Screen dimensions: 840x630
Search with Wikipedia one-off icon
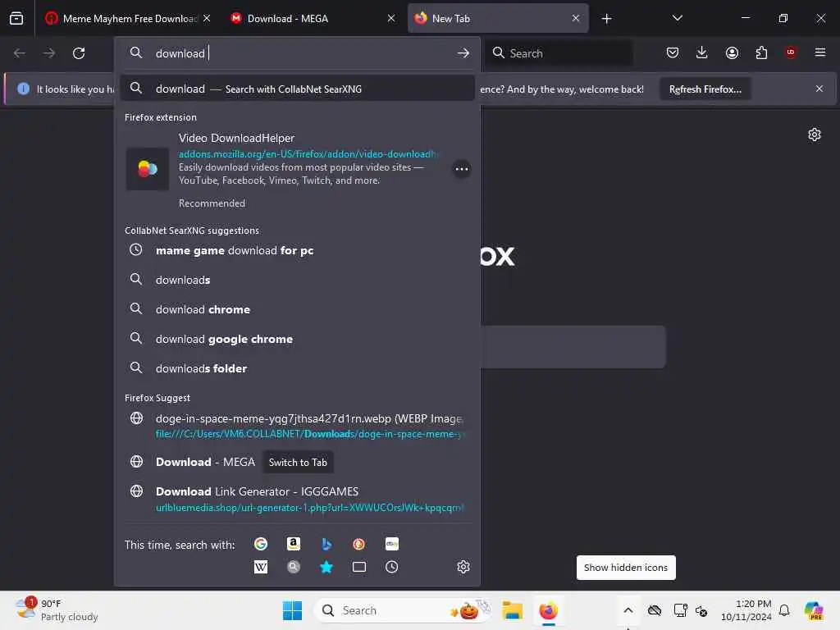click(x=260, y=567)
